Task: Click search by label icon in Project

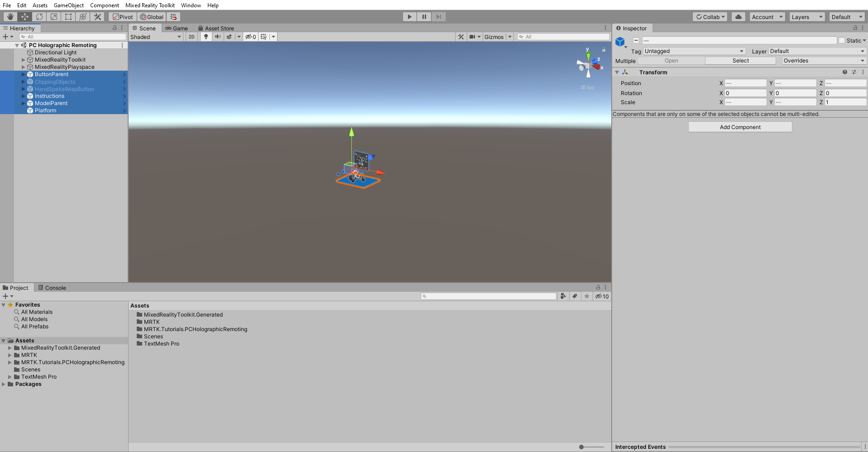Action: pos(575,296)
